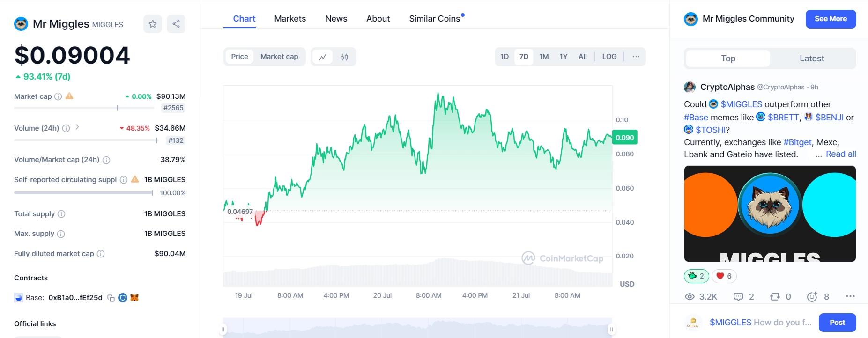
Task: Grab left handle of chart range slider
Action: point(223,330)
